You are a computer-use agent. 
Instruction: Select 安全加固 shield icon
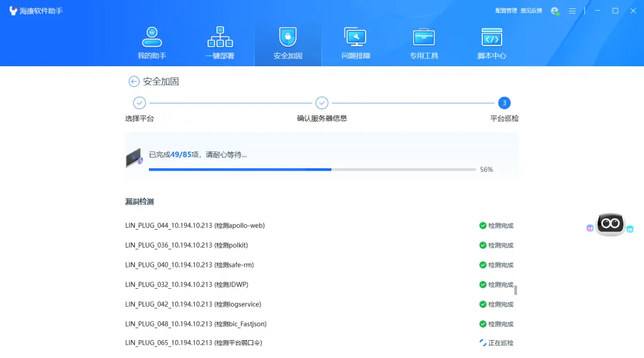click(x=287, y=37)
